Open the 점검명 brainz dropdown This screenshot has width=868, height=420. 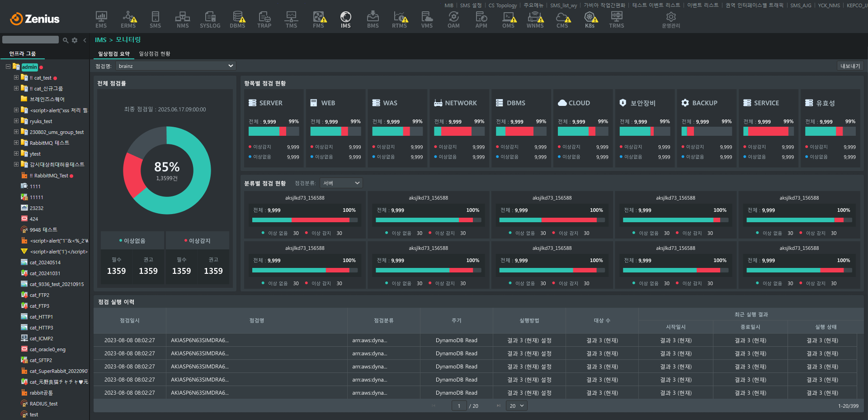point(176,66)
